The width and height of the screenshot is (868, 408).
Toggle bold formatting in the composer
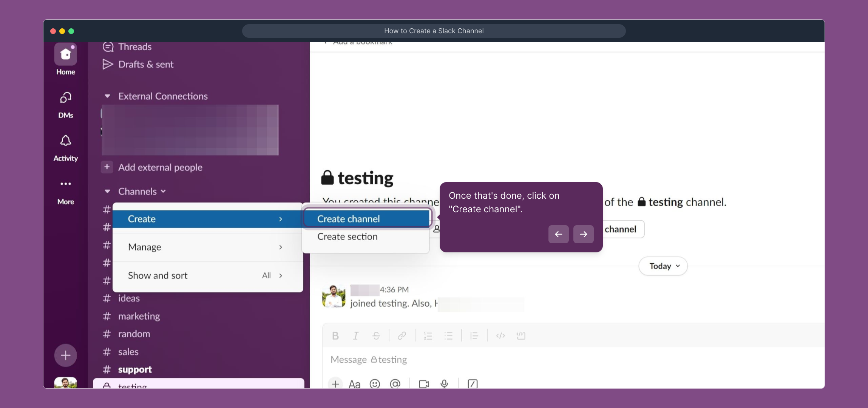click(x=335, y=335)
